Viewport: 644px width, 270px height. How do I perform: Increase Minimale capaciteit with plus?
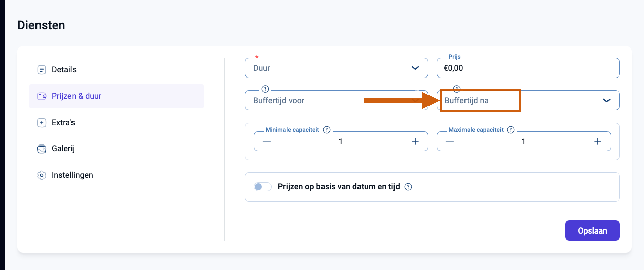tap(415, 141)
